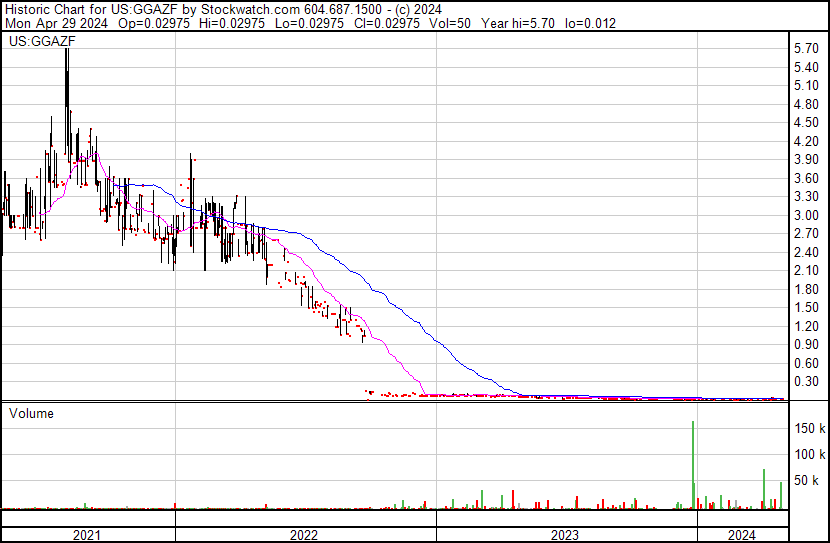Screen dimensions: 830x543
Task: Select the 0.60 price axis label
Action: click(806, 363)
